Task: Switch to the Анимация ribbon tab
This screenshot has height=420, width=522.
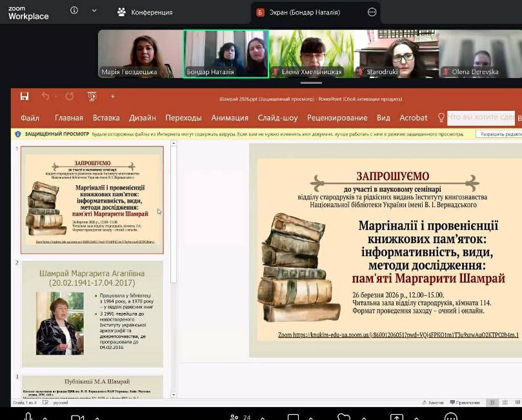Action: click(x=229, y=118)
